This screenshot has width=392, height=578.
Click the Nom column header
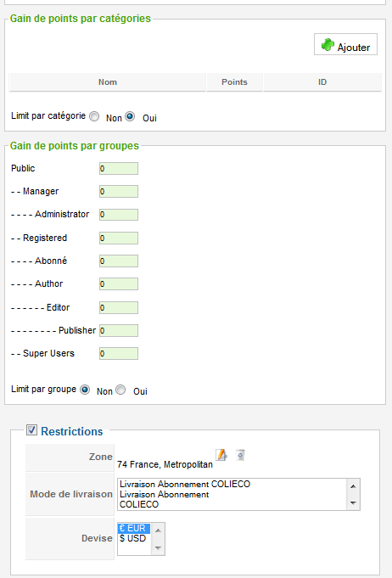107,81
